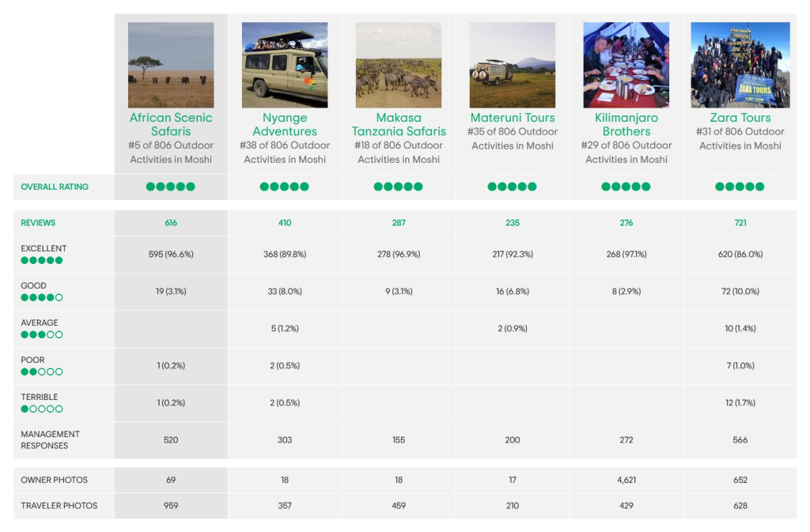Click review count 410 for Nyange Adventures
Image resolution: width=810 pixels, height=532 pixels.
coord(285,223)
